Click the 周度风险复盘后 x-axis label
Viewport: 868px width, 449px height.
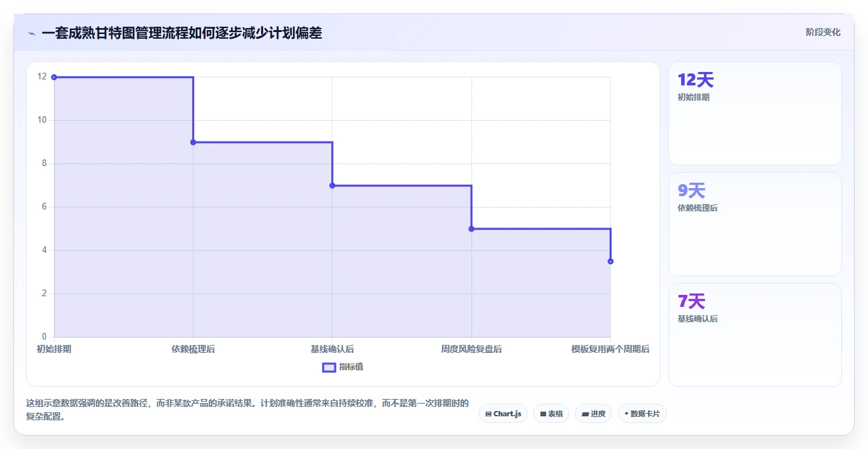click(471, 349)
